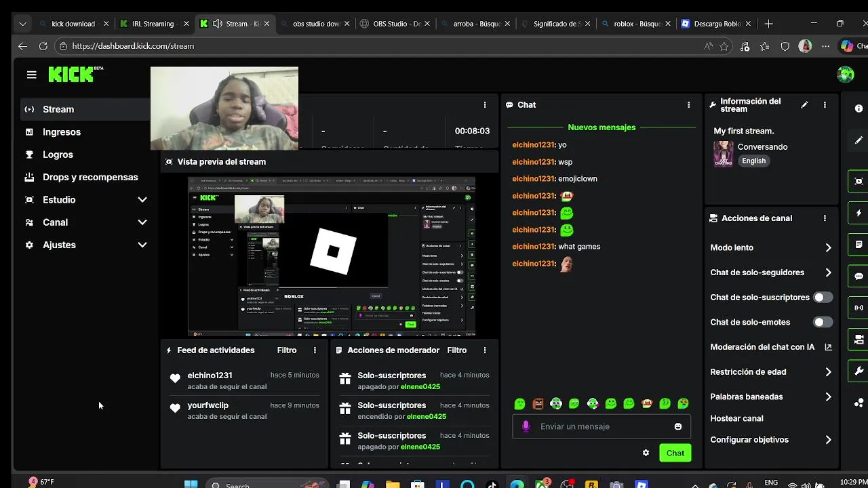Screen dimensions: 868x488
Task: Edit stream information with the pencil icon
Action: tap(804, 105)
